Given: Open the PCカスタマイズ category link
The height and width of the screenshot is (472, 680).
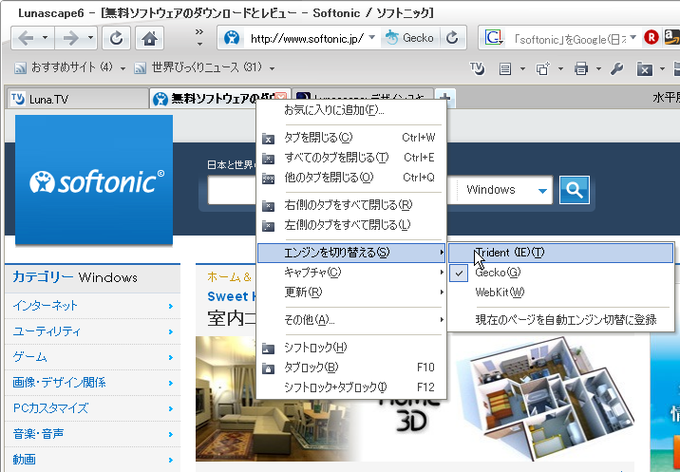Looking at the screenshot, I should click(x=93, y=408).
